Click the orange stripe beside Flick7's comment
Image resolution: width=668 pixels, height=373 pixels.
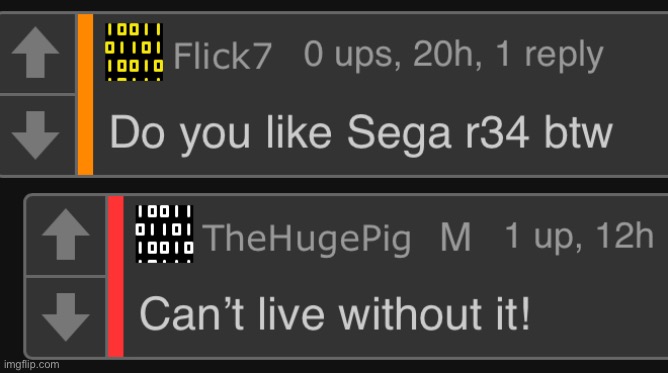point(85,94)
